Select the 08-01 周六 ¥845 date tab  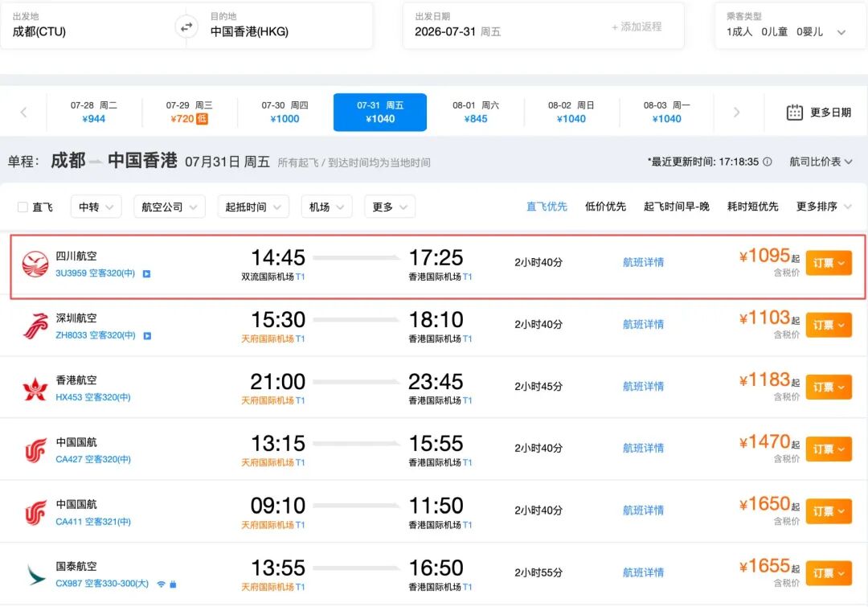476,112
